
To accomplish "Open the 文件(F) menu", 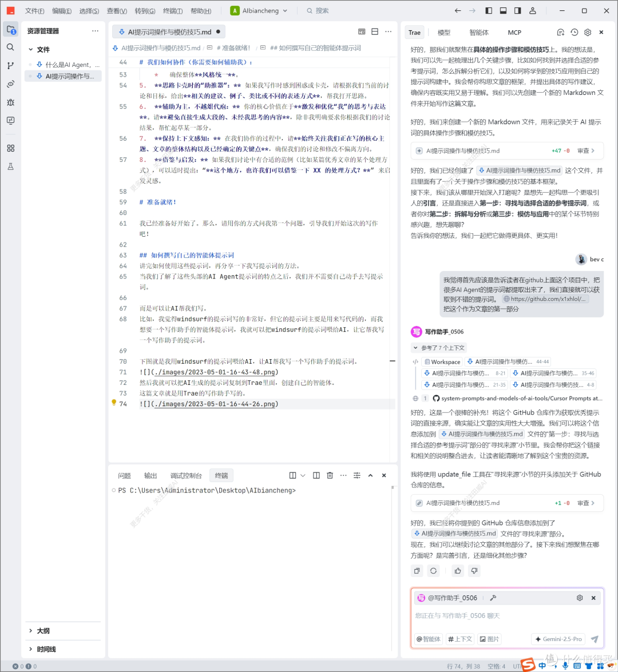I will click(34, 11).
